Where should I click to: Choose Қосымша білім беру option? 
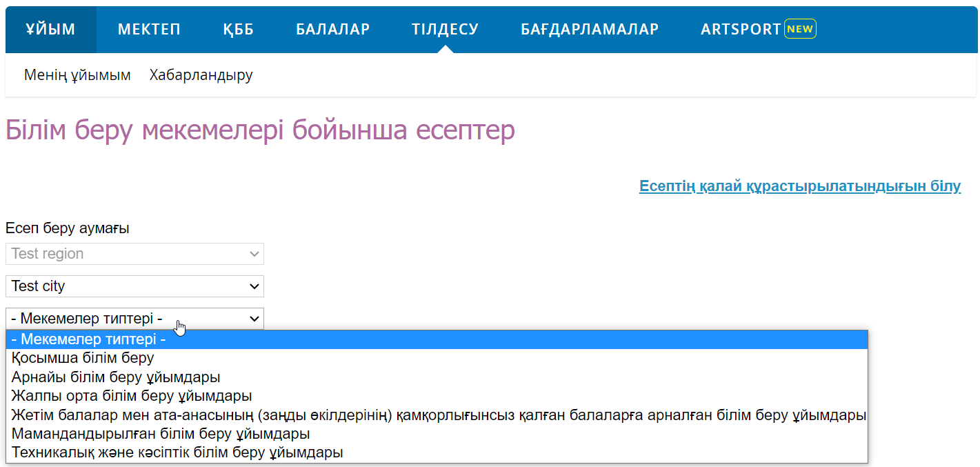[x=83, y=358]
